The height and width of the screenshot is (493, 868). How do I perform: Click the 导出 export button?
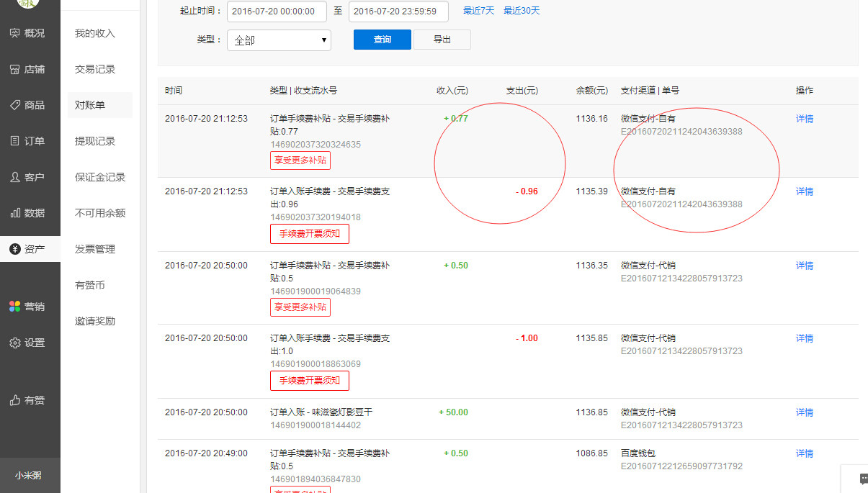pyautogui.click(x=442, y=40)
